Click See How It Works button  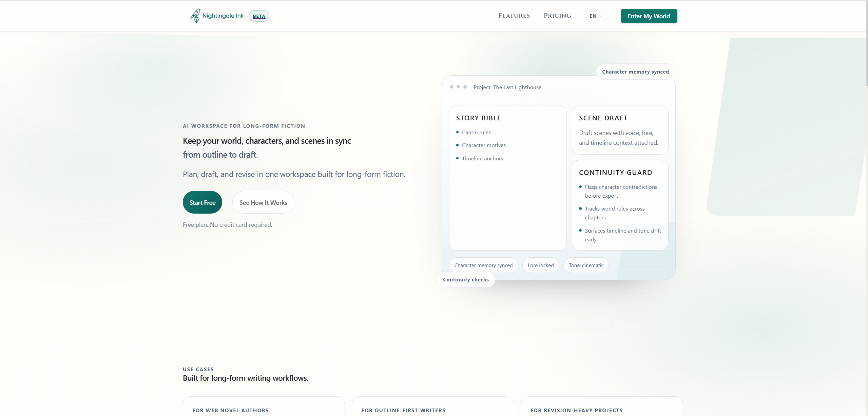tap(263, 202)
